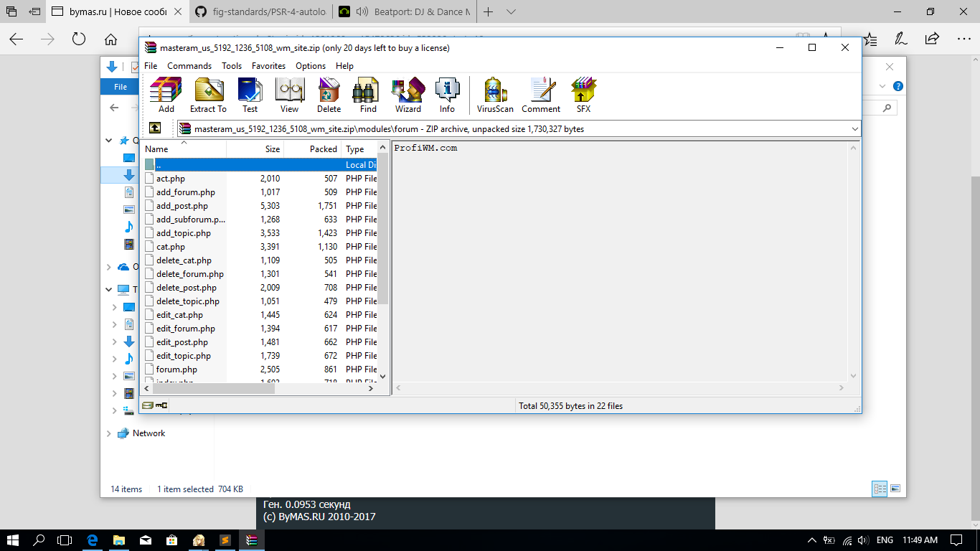The height and width of the screenshot is (551, 980).
Task: Open the View file tool
Action: click(x=289, y=95)
